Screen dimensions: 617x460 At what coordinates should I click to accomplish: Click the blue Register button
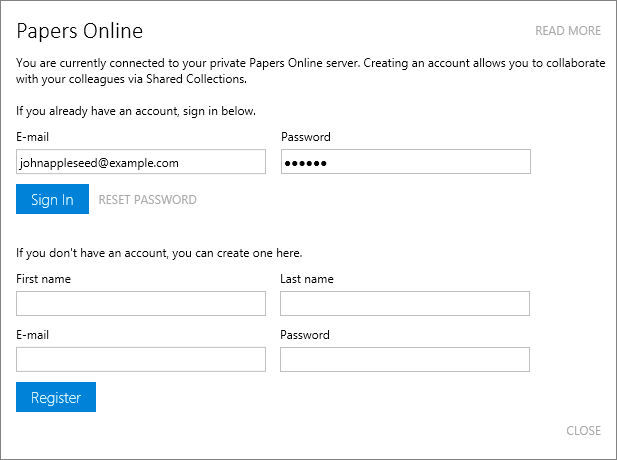point(56,397)
